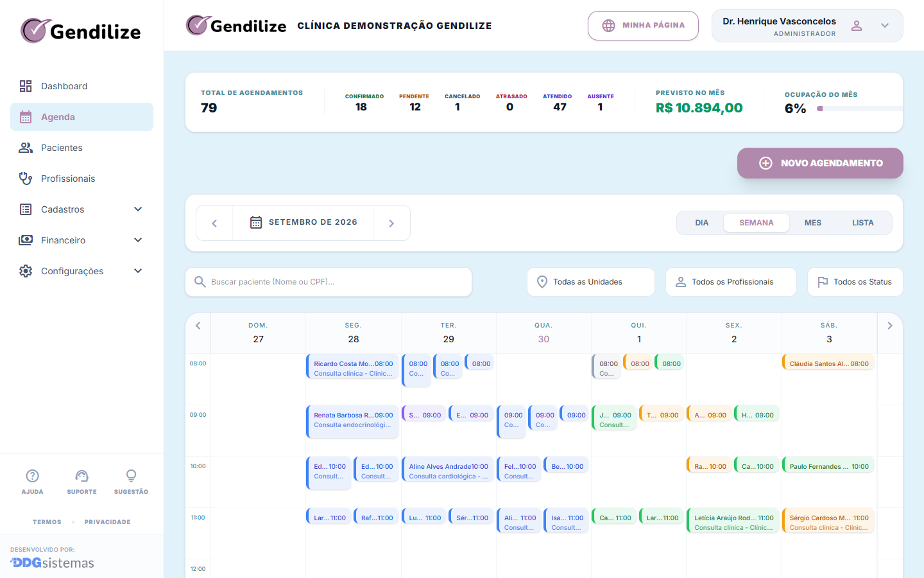Click Novo Agendamento button
The image size is (924, 578).
(820, 163)
